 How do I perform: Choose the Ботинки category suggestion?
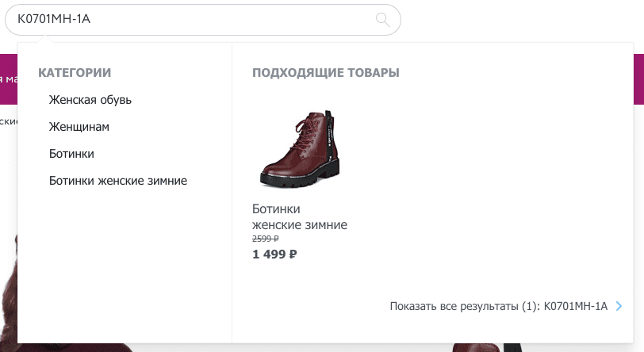71,154
